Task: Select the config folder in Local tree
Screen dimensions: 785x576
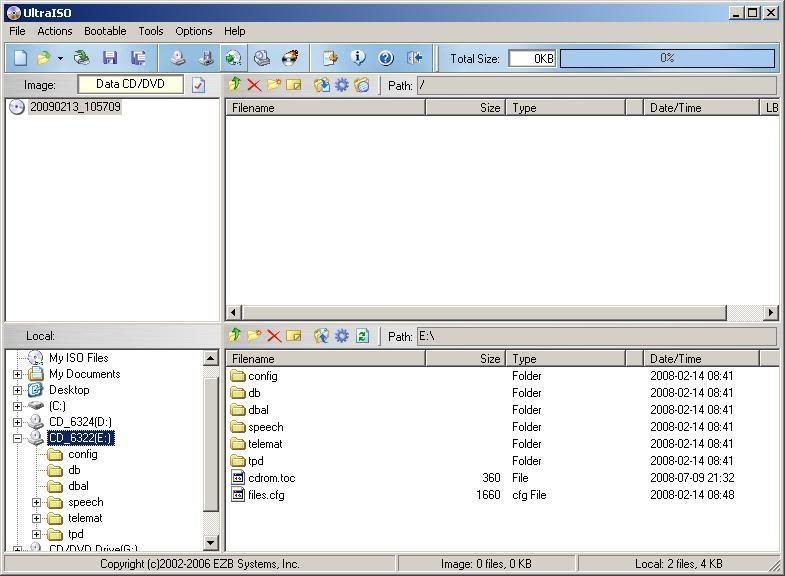Action: 83,454
